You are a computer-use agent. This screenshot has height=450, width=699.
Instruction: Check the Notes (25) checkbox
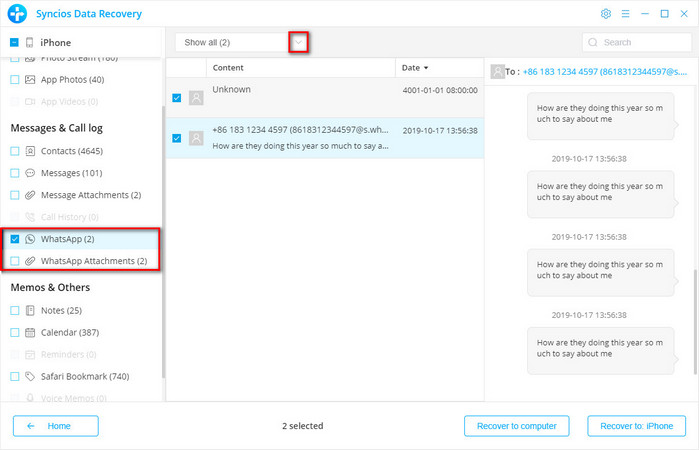pos(15,310)
